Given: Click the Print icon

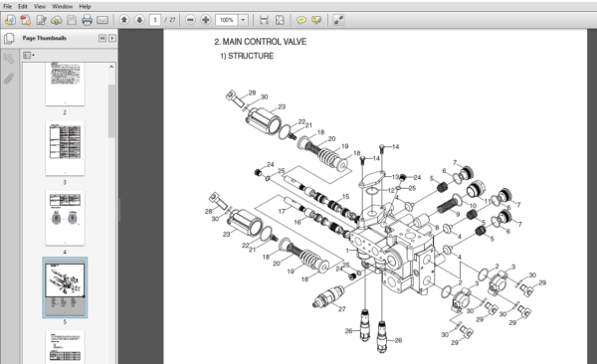Looking at the screenshot, I should point(87,20).
